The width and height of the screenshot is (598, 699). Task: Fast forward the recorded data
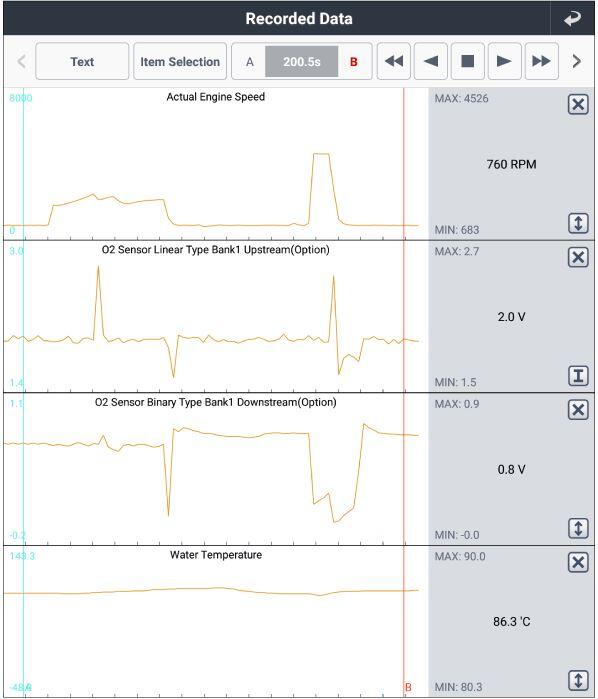[541, 61]
